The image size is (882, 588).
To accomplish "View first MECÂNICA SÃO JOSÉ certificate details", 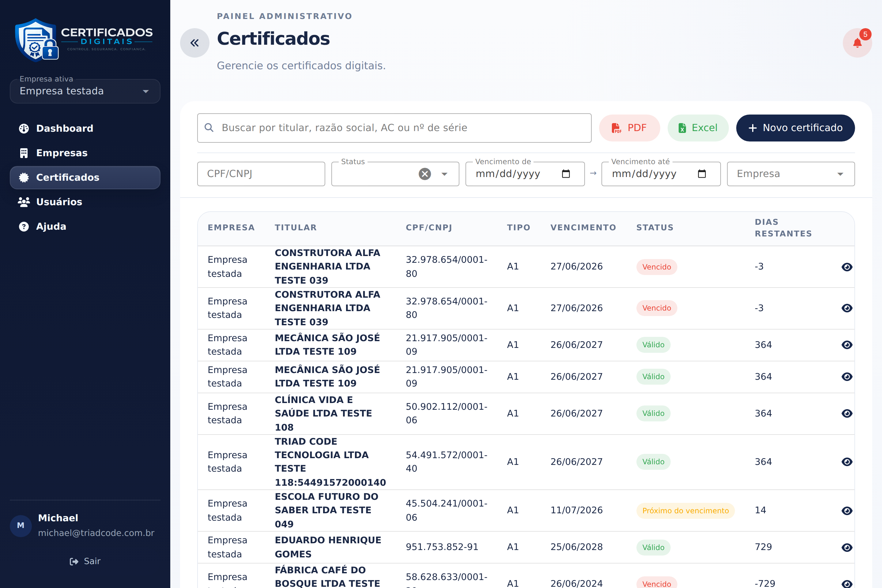I will click(x=847, y=345).
